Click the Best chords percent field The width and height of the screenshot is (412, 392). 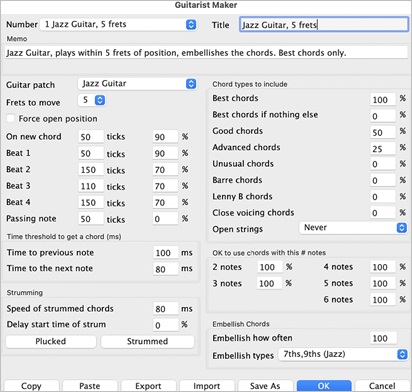pos(383,100)
